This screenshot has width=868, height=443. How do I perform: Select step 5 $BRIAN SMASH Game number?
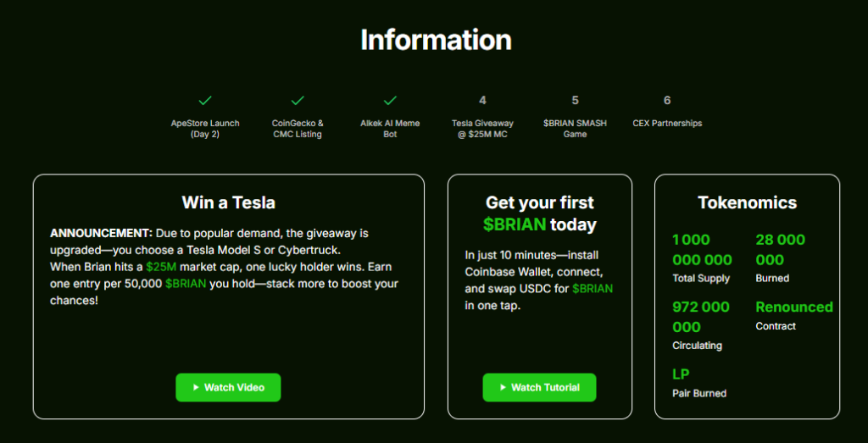pos(576,101)
